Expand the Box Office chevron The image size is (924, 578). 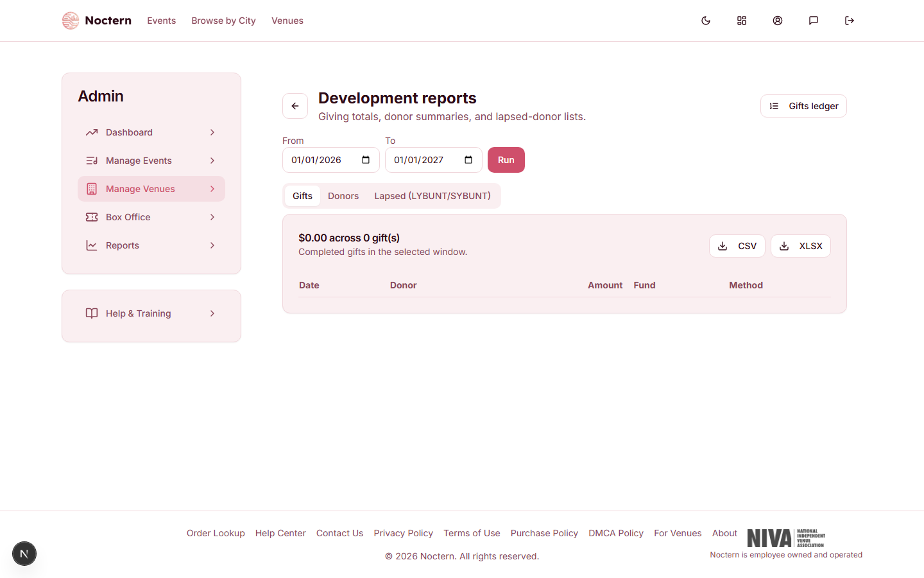(x=212, y=217)
